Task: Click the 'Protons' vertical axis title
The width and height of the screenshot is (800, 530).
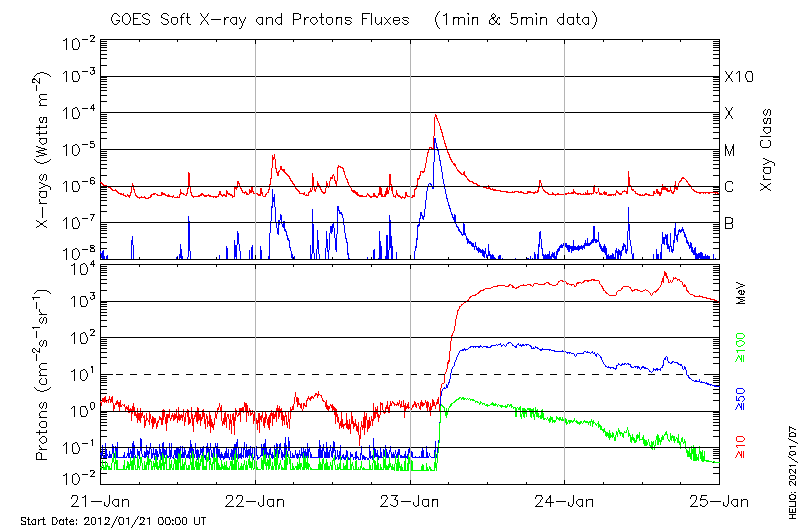Action: coord(44,375)
